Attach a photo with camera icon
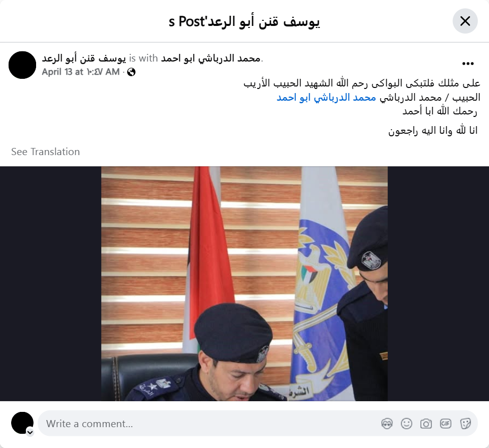 tap(425, 424)
